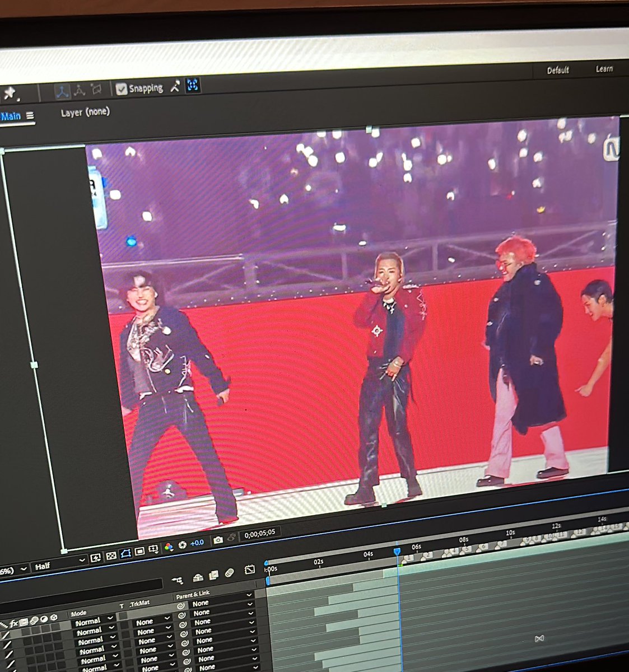Viewport: 629px width, 672px height.
Task: Click the motion blur column header icon
Action: click(34, 621)
